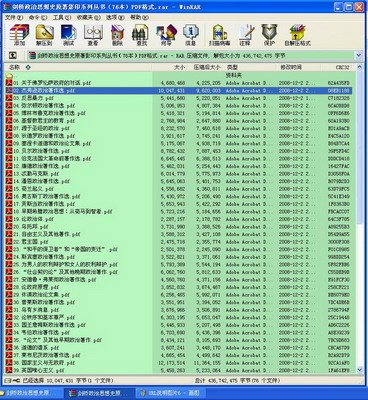This screenshot has height=400, width=368.
Task: Click the 添加 (Add) toolbar icon
Action: pyautogui.click(x=19, y=35)
